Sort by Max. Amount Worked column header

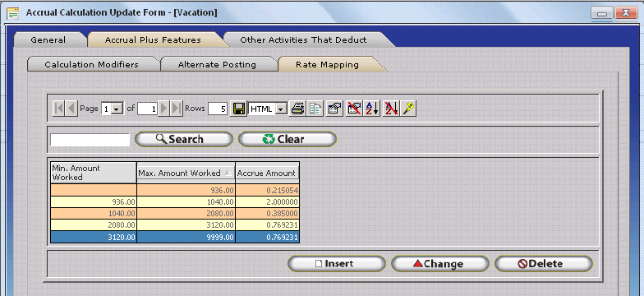tap(186, 173)
